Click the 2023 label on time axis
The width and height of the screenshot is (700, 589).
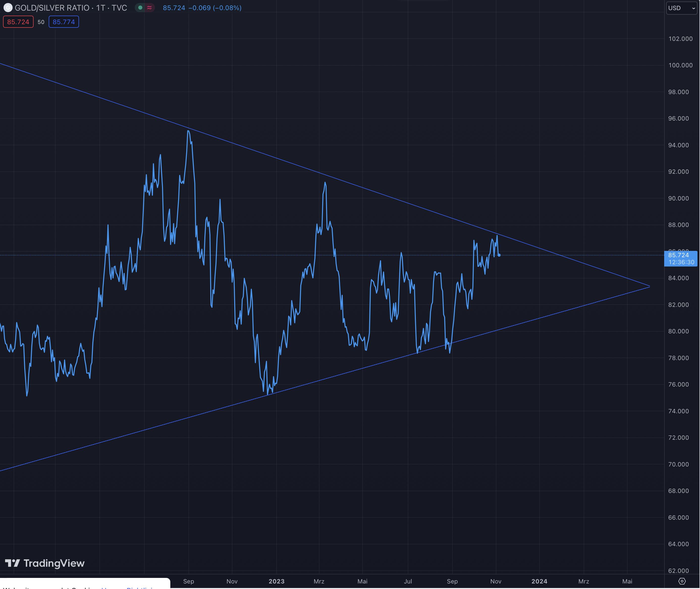[276, 581]
